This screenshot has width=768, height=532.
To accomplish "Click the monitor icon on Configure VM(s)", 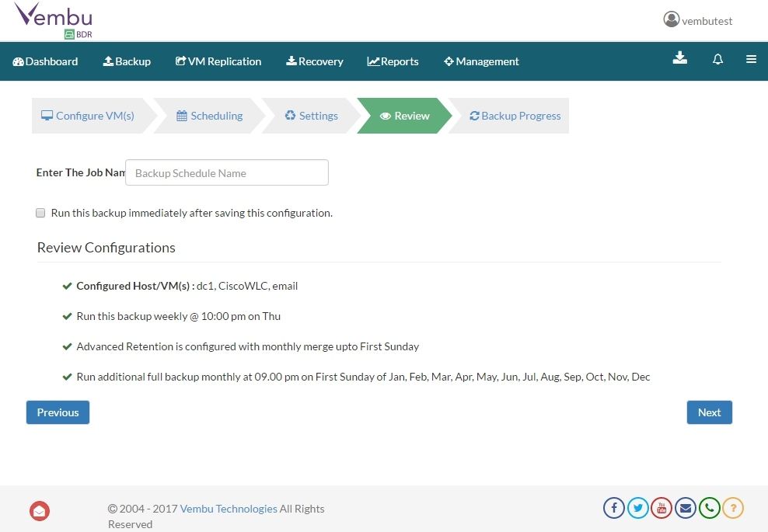I will 47,116.
